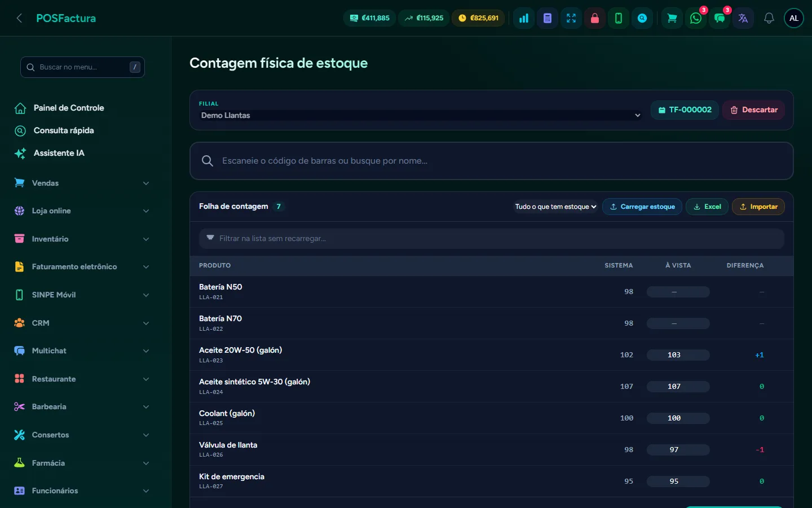This screenshot has width=812, height=508.
Task: Open notifications bell
Action: tap(769, 18)
